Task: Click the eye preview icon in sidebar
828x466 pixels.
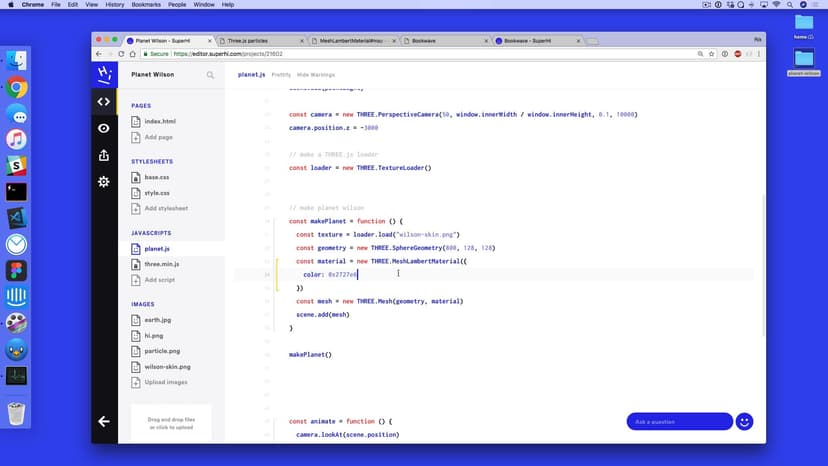Action: click(104, 128)
